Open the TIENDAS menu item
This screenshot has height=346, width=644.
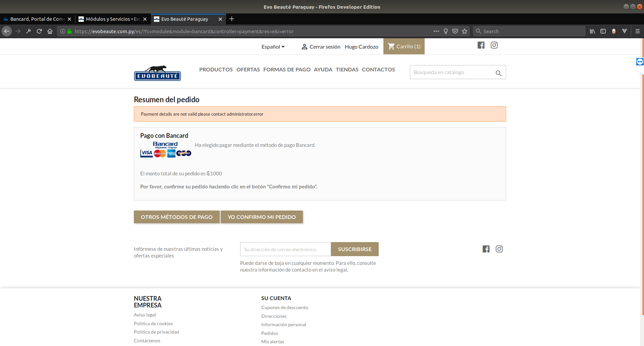347,69
